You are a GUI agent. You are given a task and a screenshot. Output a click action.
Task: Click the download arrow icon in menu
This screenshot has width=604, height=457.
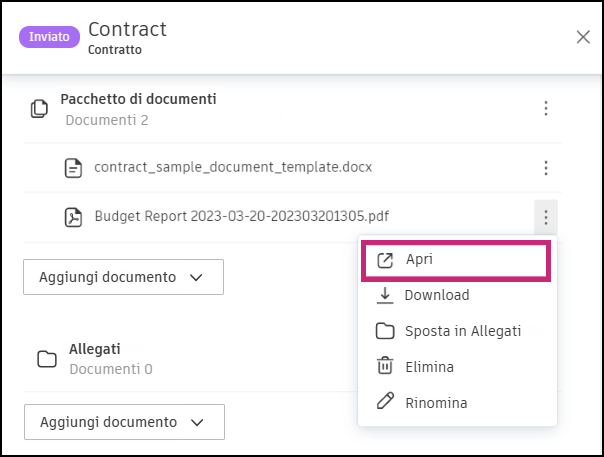tap(385, 296)
